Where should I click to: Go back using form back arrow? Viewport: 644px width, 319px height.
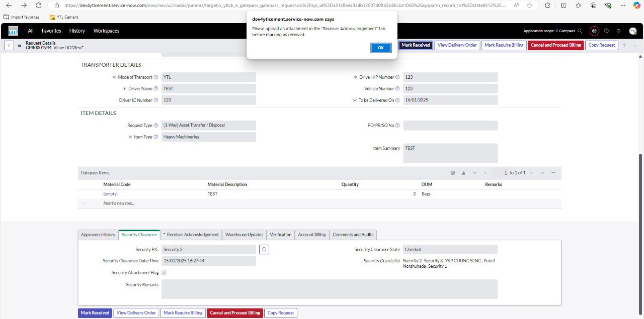9,45
